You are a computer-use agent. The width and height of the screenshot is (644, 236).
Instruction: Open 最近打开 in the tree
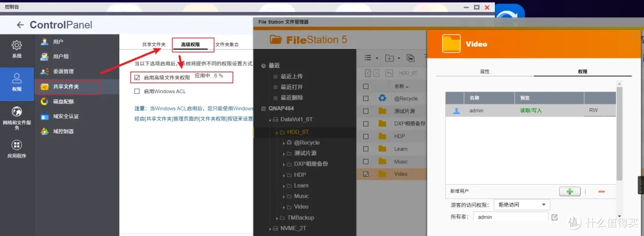click(292, 87)
